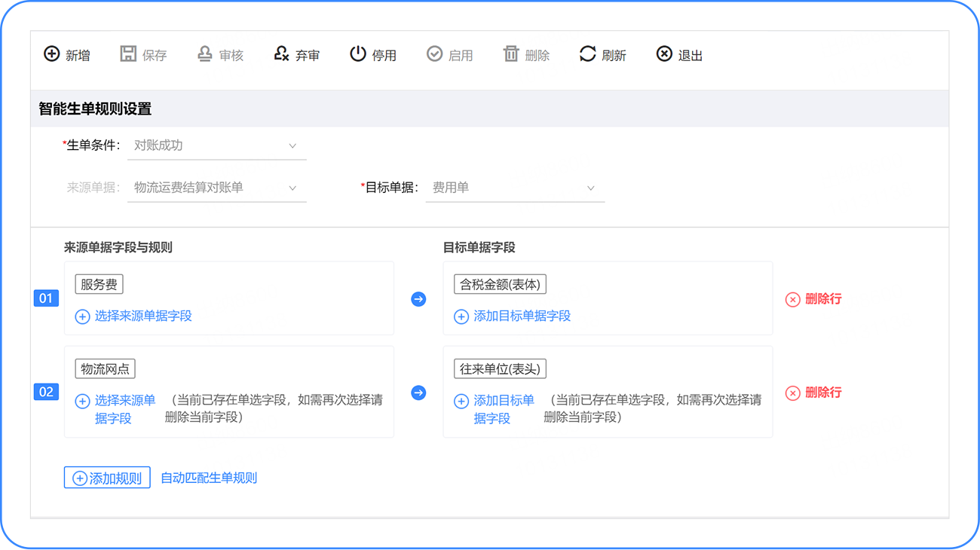
Task: Click arrow icon in rule row 01
Action: 418,299
